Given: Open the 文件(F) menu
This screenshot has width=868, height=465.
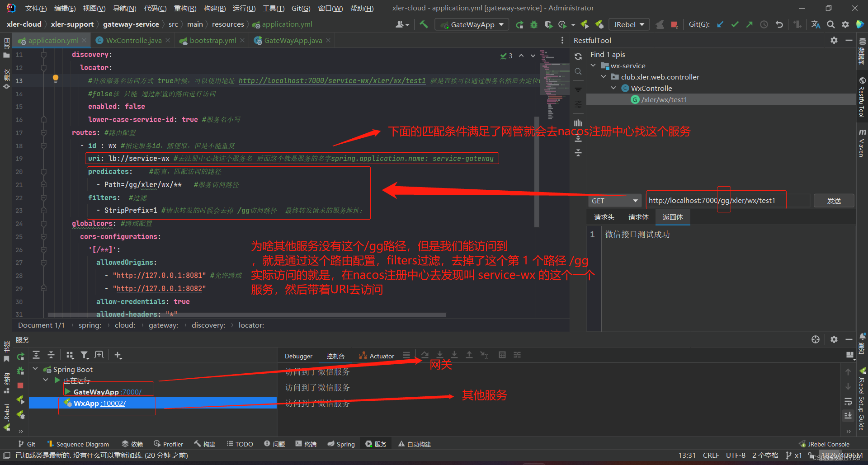Looking at the screenshot, I should 36,8.
